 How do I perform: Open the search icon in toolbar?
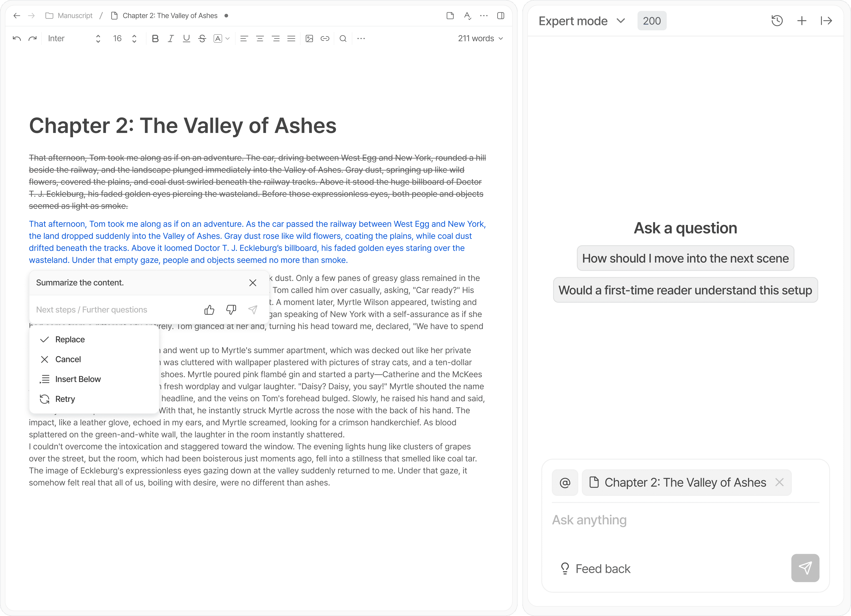[343, 39]
